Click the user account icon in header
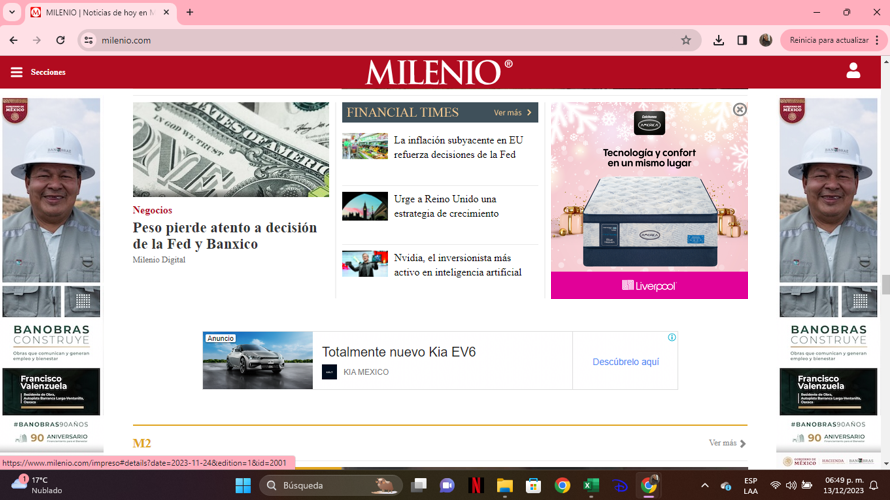Screen dimensions: 890x500 (x=853, y=71)
